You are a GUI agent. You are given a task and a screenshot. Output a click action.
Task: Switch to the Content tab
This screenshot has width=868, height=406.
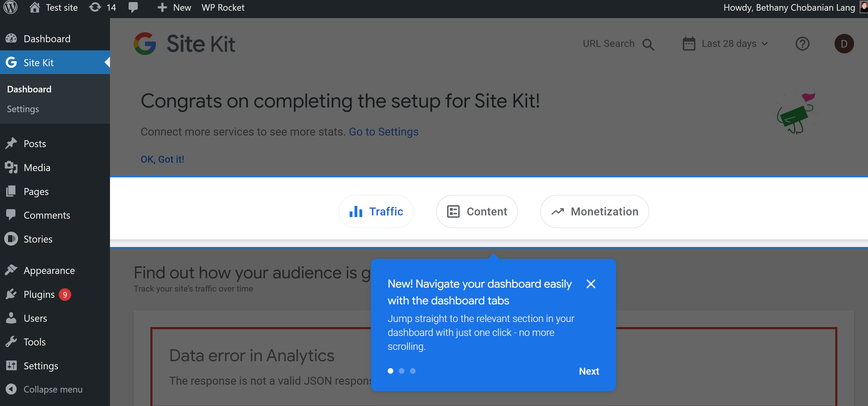tap(476, 211)
